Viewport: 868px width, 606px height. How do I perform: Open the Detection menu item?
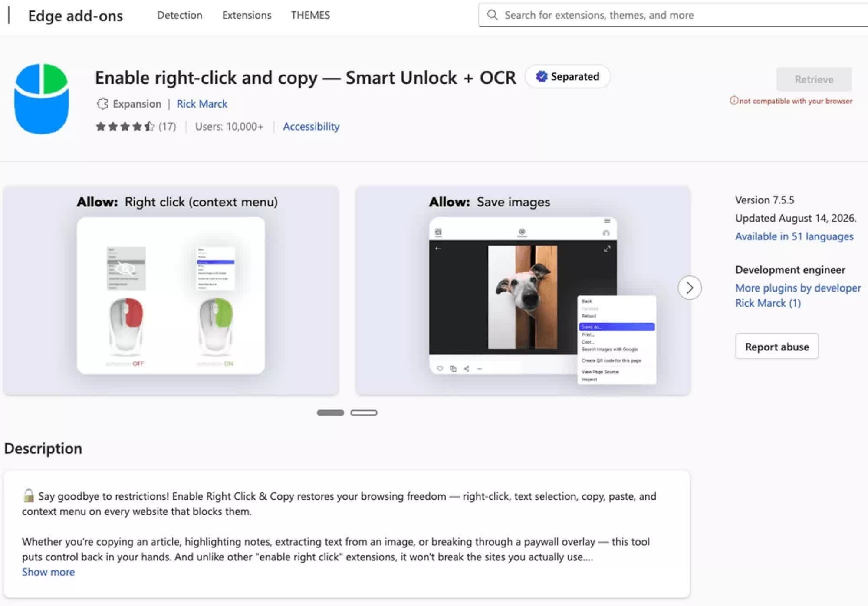click(x=180, y=15)
